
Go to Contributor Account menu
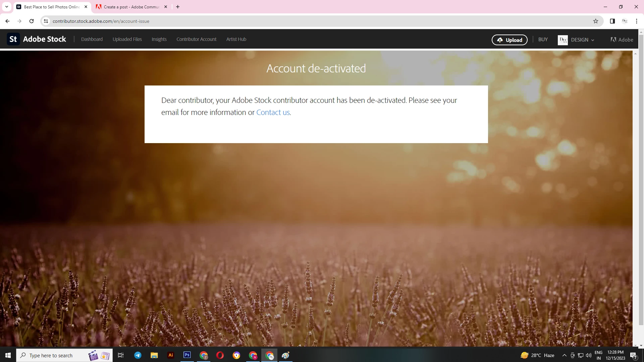196,39
